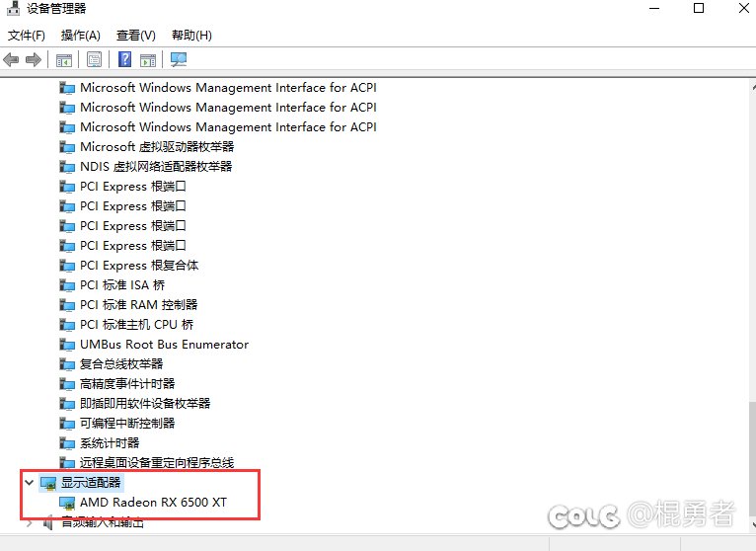
Task: Select the 远程桌面设备重定向程序总线 device
Action: [157, 463]
